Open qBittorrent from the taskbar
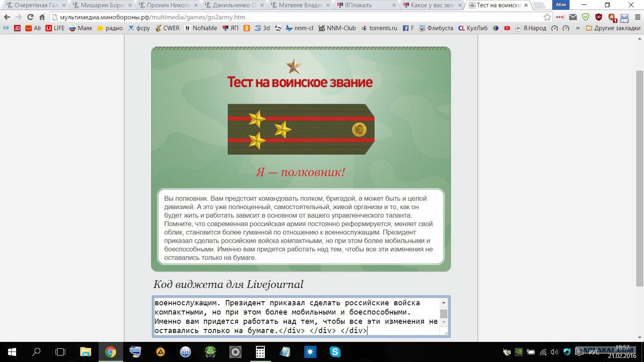The image size is (644, 362). tap(185, 352)
